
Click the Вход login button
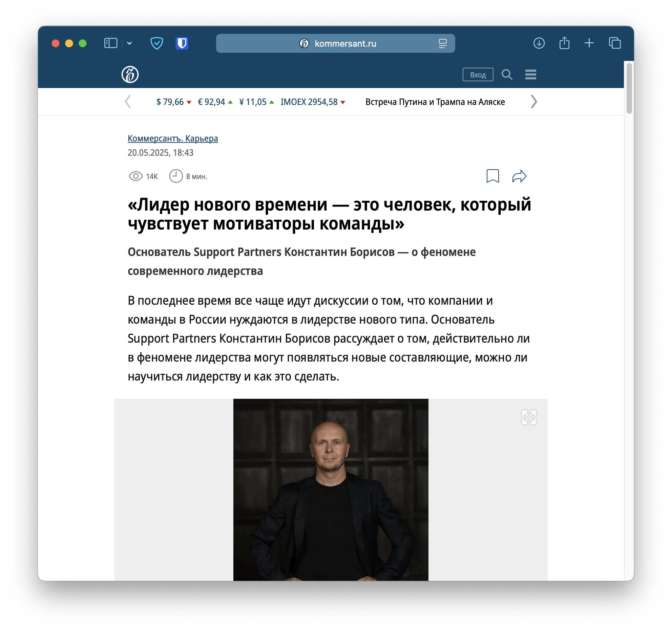478,74
